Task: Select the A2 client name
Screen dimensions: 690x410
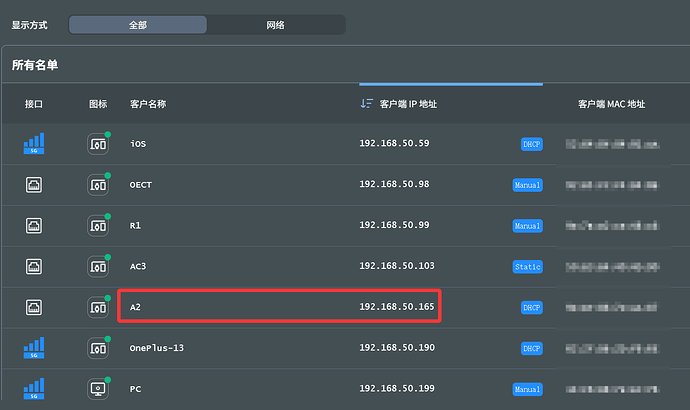Action: tap(137, 306)
